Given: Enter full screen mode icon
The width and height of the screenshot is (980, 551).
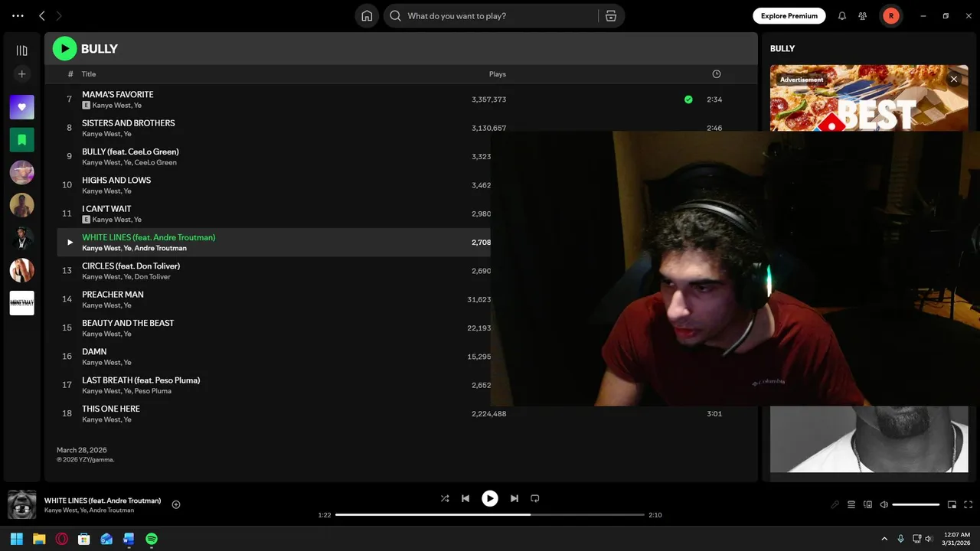Looking at the screenshot, I should coord(969,504).
